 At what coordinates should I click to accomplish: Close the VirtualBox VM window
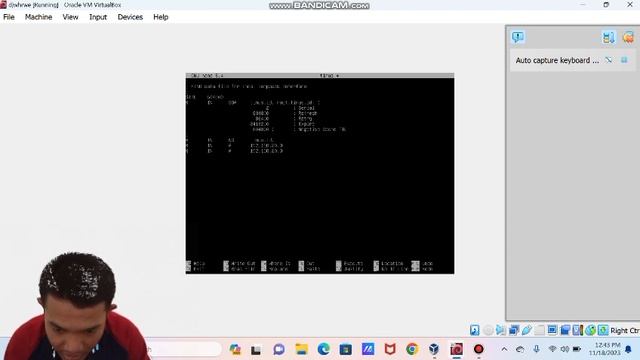click(630, 4)
